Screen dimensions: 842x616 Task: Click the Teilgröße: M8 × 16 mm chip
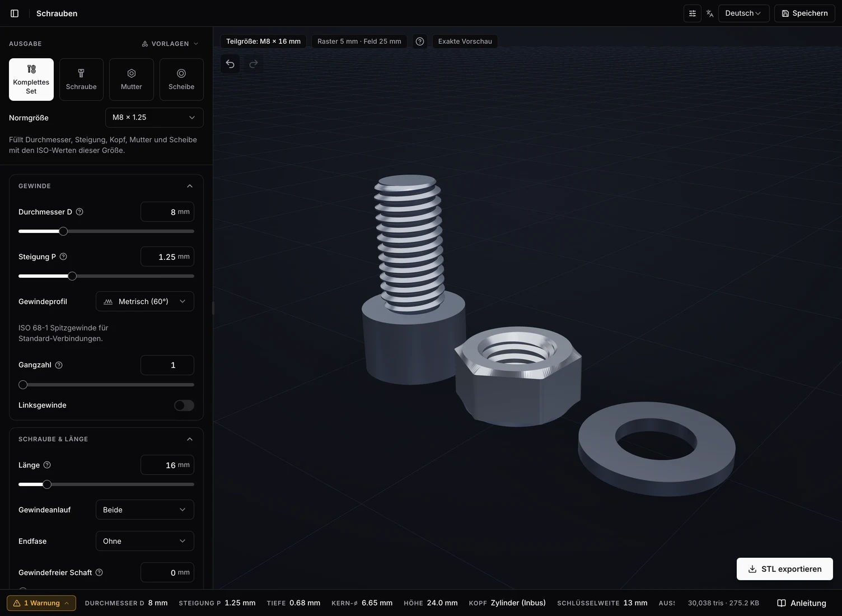(264, 41)
